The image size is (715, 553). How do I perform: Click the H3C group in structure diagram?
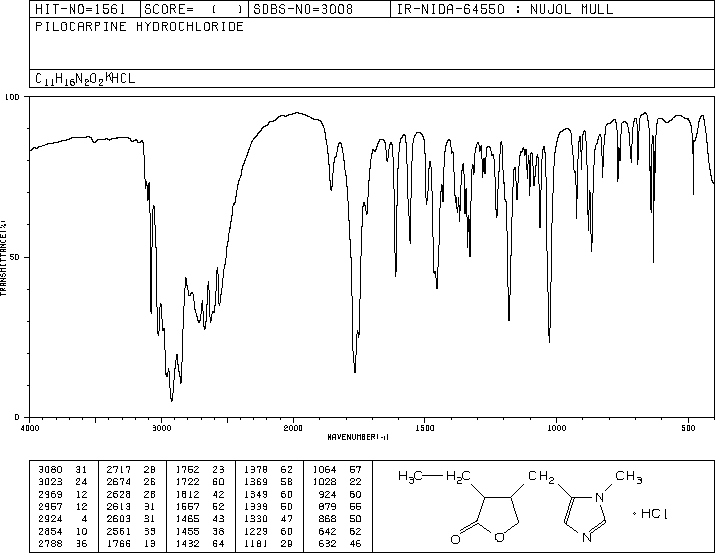[410, 477]
